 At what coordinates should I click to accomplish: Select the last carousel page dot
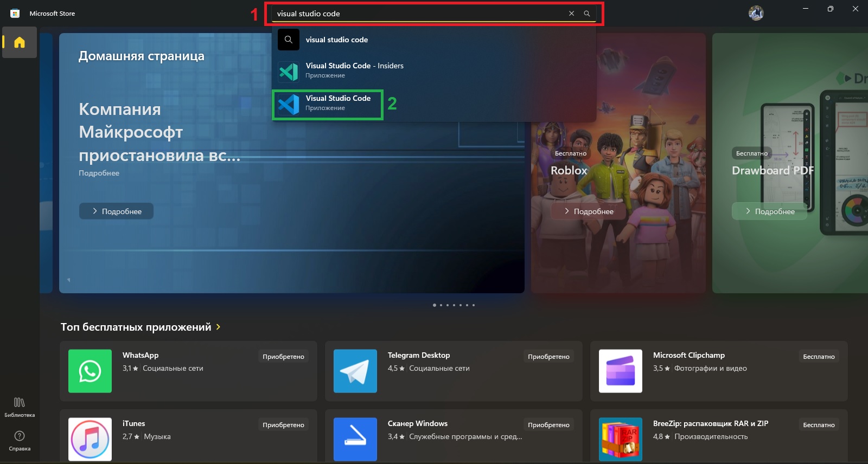tap(474, 305)
